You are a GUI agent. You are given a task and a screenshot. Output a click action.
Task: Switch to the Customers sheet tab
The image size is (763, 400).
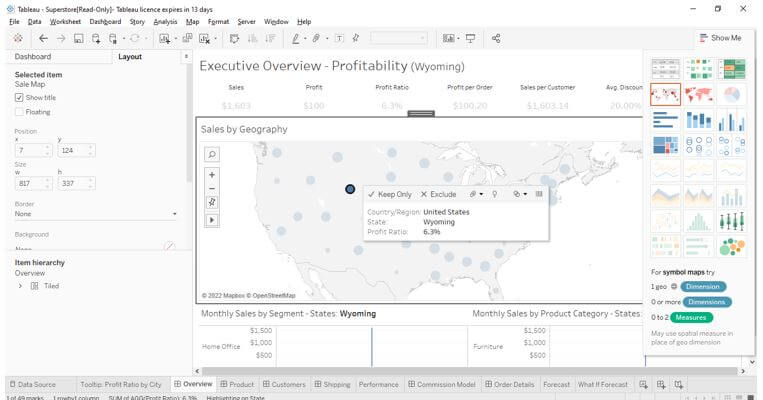[284, 384]
